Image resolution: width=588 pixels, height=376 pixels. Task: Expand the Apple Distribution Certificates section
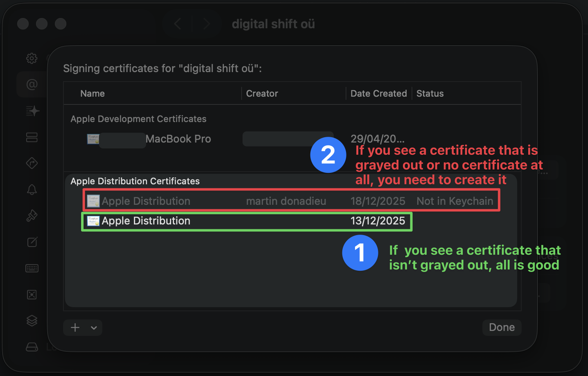pyautogui.click(x=135, y=181)
